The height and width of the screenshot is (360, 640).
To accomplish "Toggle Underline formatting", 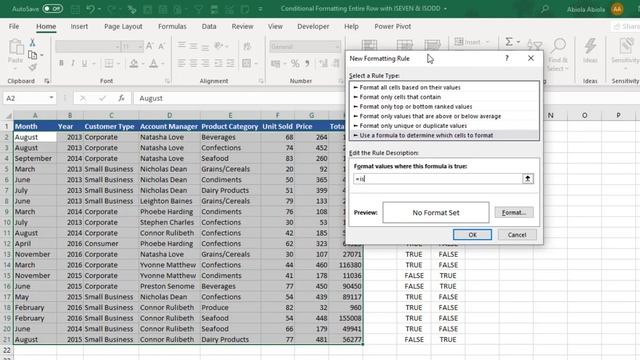I will tap(84, 63).
